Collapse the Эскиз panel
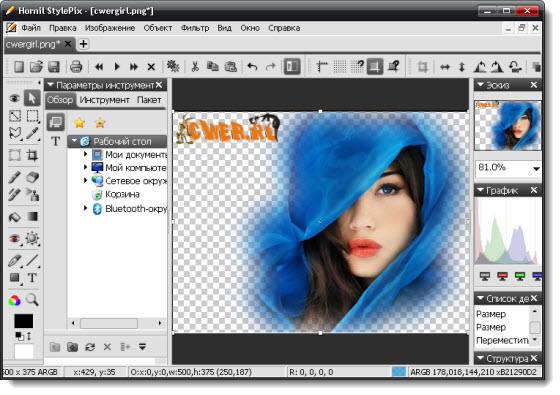 480,85
